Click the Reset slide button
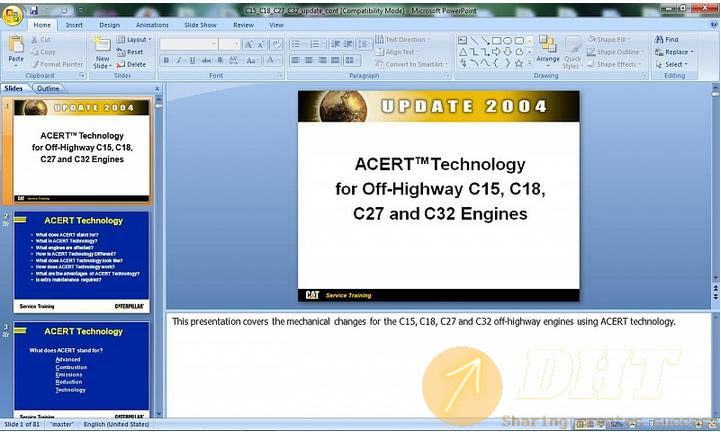This screenshot has width=721, height=432. [x=130, y=52]
